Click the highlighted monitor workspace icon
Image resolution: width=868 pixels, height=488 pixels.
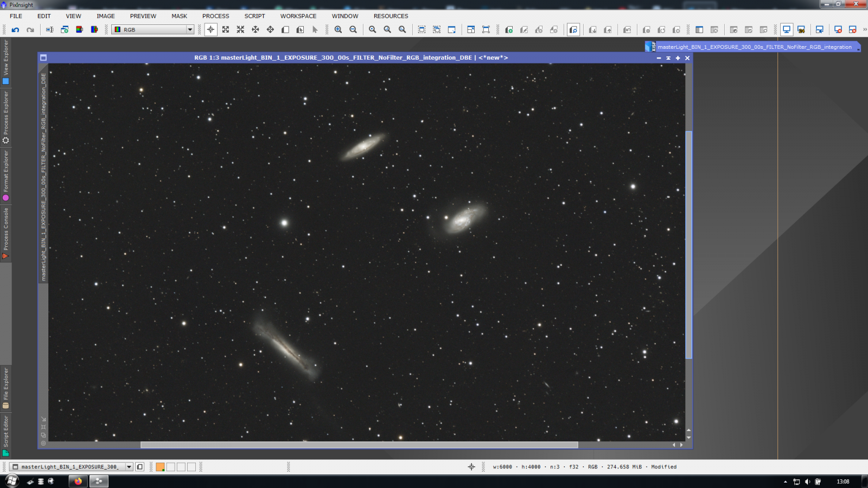point(787,30)
